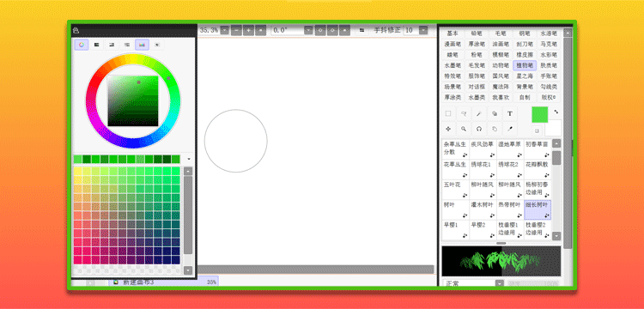Click the leaf brush stroke preview
Viewport: 644px width, 309px height.
pos(501,261)
